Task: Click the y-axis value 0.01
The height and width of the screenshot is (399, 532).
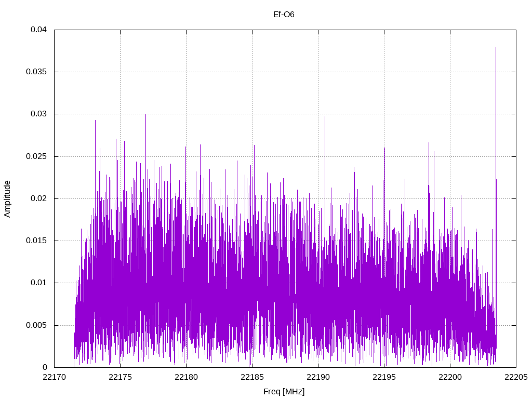Action: coord(38,282)
